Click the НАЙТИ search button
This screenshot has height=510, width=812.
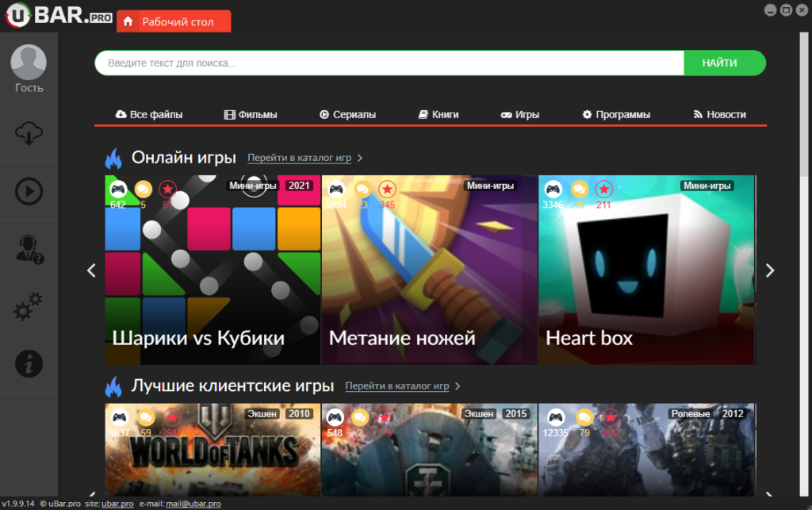pos(725,63)
